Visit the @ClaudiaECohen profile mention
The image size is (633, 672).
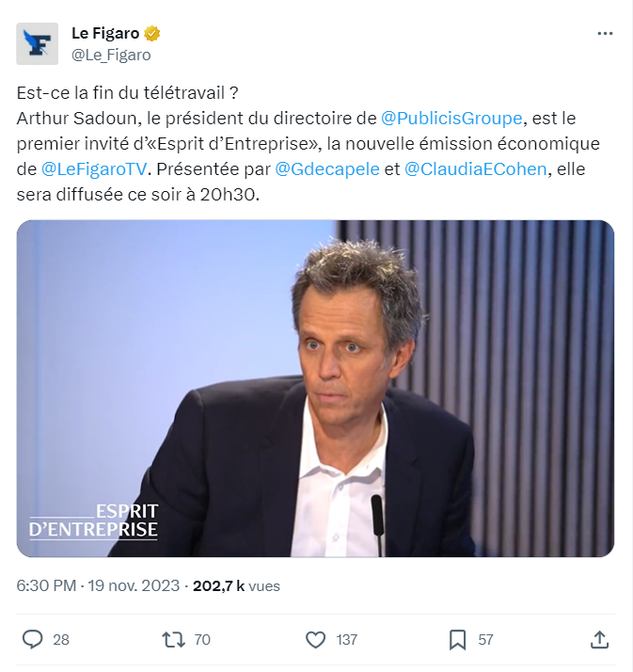(x=475, y=169)
